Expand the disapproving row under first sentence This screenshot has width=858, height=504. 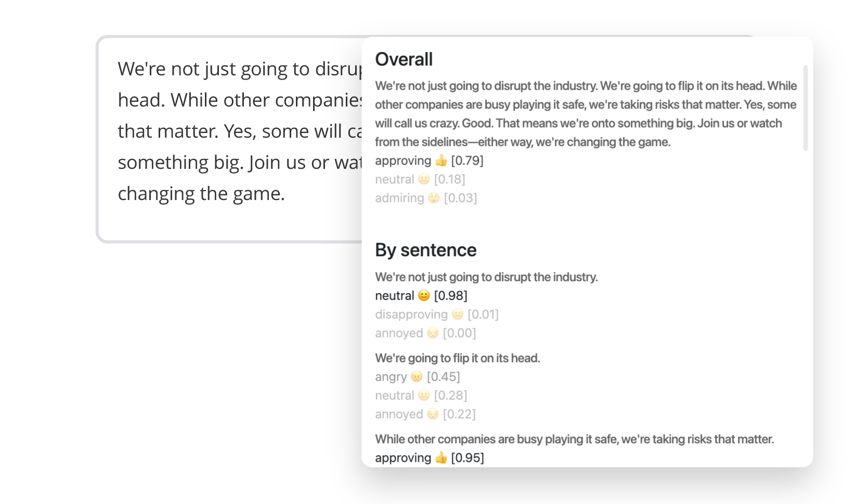[x=410, y=314]
